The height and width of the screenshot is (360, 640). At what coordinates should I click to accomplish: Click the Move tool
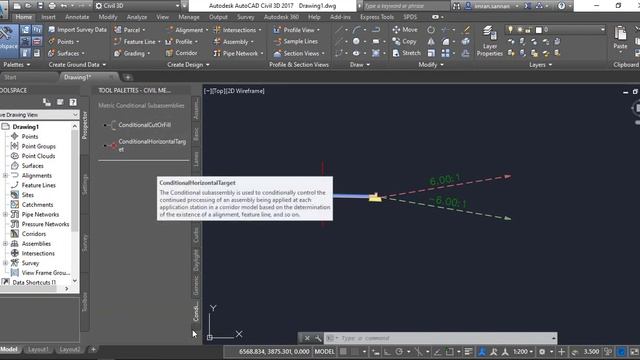405,30
